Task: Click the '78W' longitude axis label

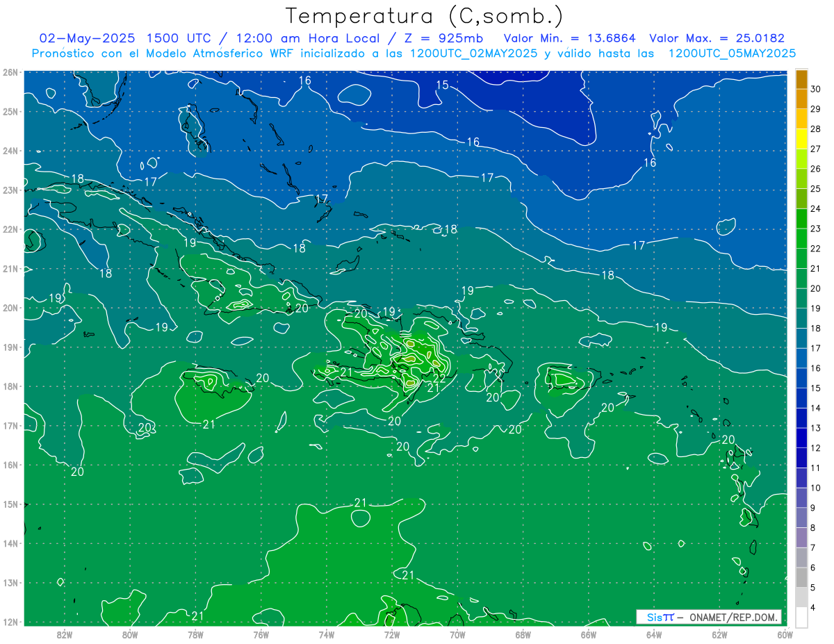Action: click(195, 635)
